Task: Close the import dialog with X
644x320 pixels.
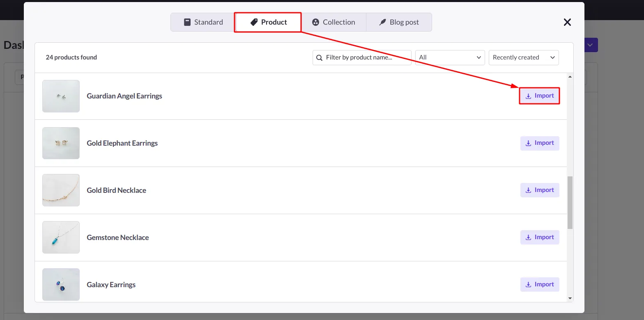Action: 567,22
